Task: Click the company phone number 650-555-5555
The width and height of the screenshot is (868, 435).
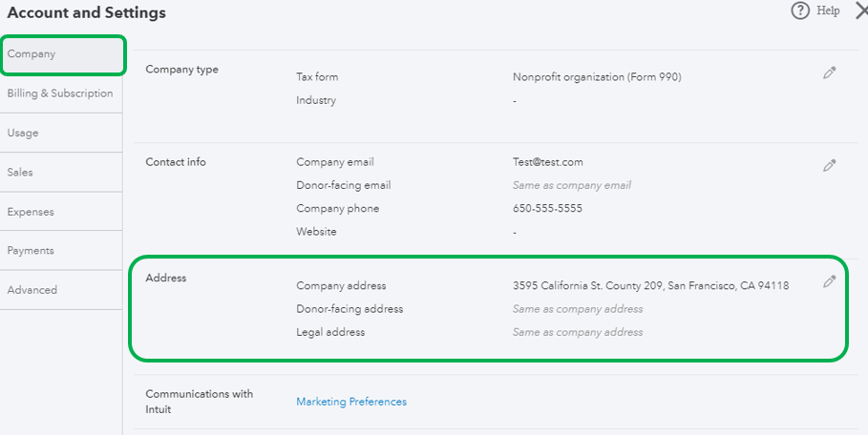Action: [547, 208]
